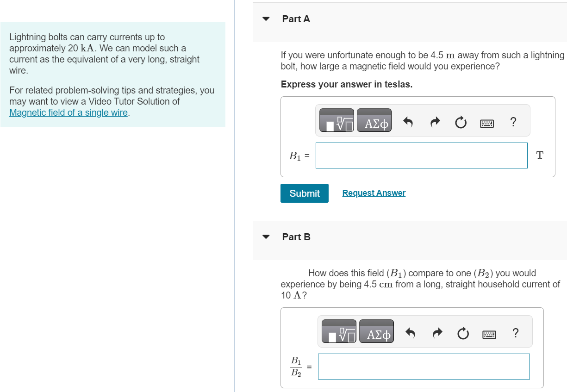Reset the Part A answer field
This screenshot has height=392, width=567.
pos(461,123)
